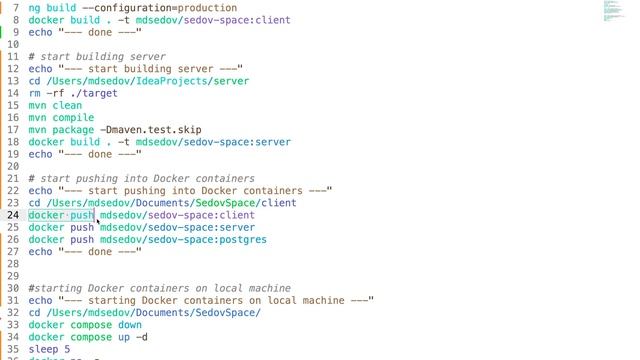The image size is (640, 360).
Task: Click empty line number 28 in gutter
Action: pos(13,264)
